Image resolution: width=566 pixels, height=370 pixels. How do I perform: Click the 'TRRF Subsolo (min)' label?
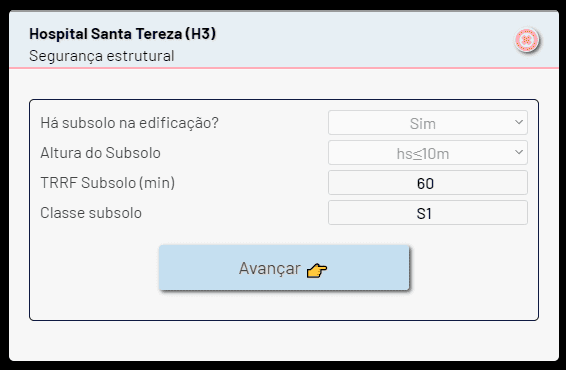tap(108, 183)
